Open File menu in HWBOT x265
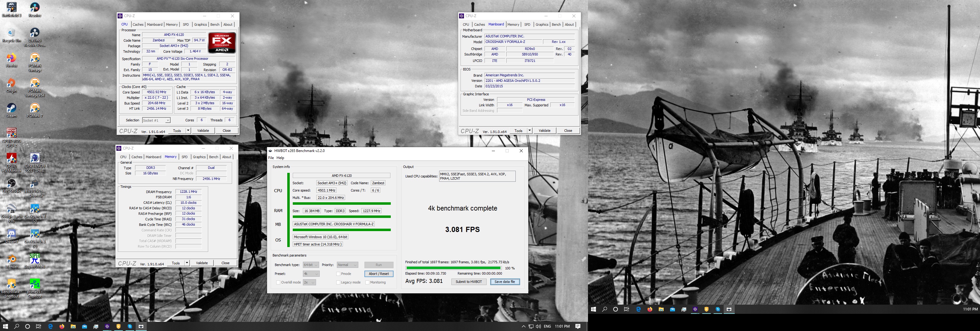This screenshot has height=331, width=980. click(x=271, y=158)
